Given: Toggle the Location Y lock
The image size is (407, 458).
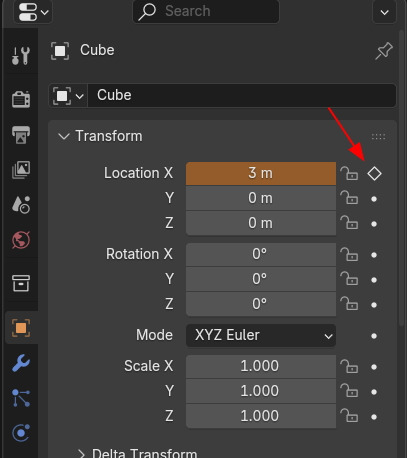Looking at the screenshot, I should click(x=349, y=199).
